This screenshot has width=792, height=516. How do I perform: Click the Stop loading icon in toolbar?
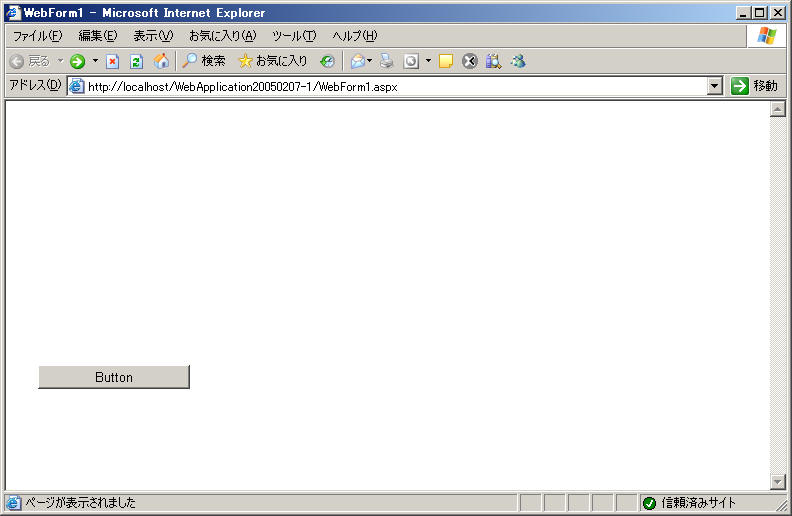(112, 61)
